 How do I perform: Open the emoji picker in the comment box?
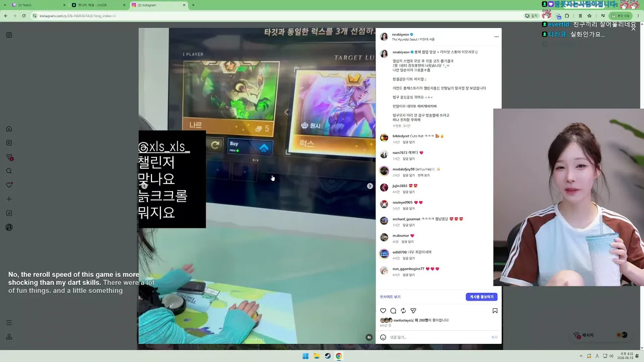pos(383,337)
